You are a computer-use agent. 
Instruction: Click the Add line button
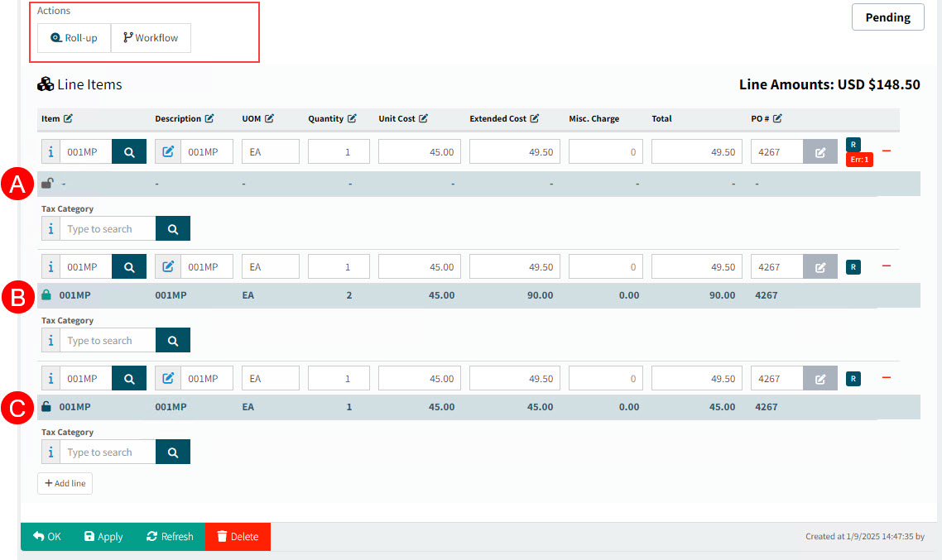[x=65, y=483]
